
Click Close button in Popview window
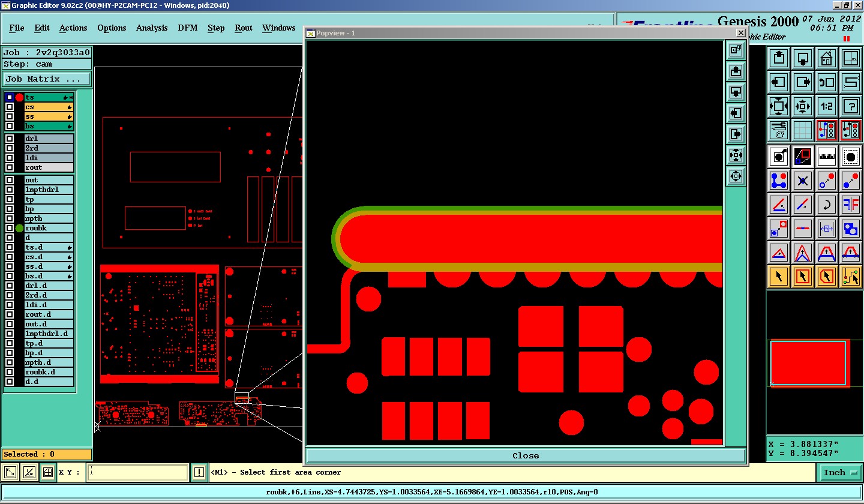[x=526, y=456]
